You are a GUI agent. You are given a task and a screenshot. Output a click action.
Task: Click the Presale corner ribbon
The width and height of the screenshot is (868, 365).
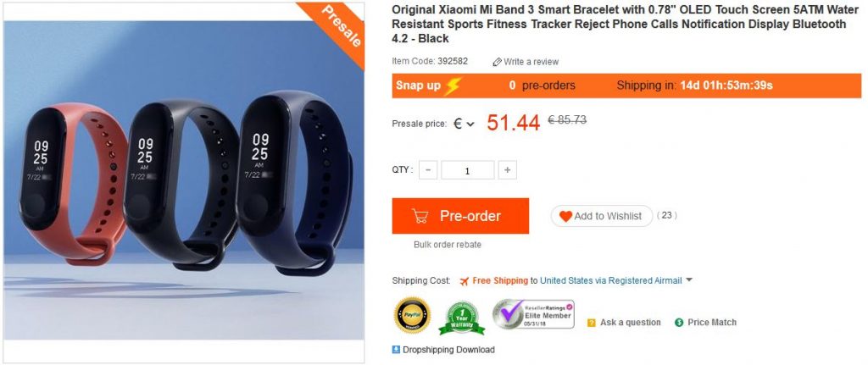coord(336,29)
